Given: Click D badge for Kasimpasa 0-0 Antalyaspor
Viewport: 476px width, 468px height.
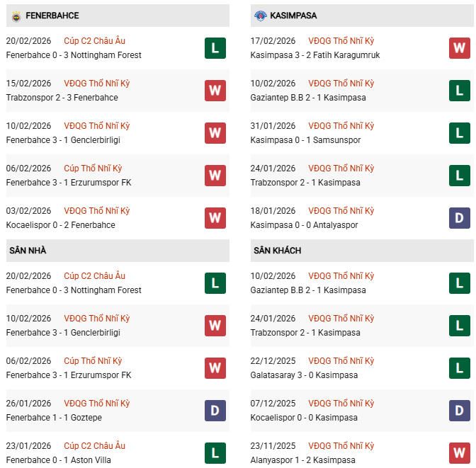Looking at the screenshot, I should pos(460,218).
